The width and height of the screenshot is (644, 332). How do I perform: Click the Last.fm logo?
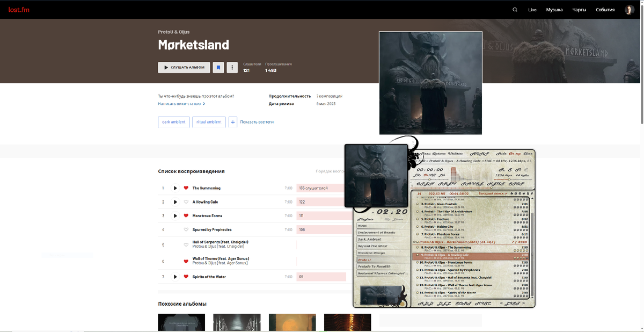point(18,10)
